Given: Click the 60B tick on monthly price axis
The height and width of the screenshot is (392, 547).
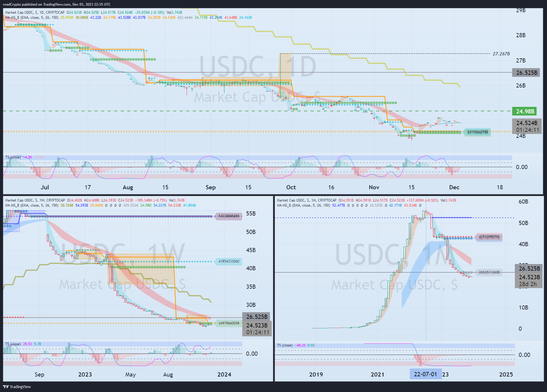Looking at the screenshot, I should pos(523,202).
